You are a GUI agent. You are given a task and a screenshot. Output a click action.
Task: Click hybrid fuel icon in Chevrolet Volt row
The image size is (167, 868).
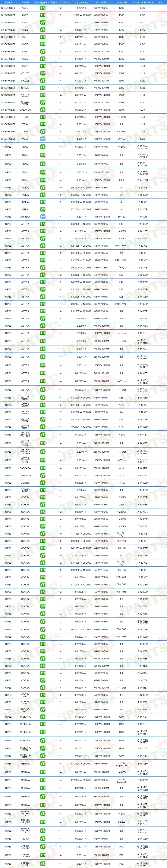coord(43,139)
